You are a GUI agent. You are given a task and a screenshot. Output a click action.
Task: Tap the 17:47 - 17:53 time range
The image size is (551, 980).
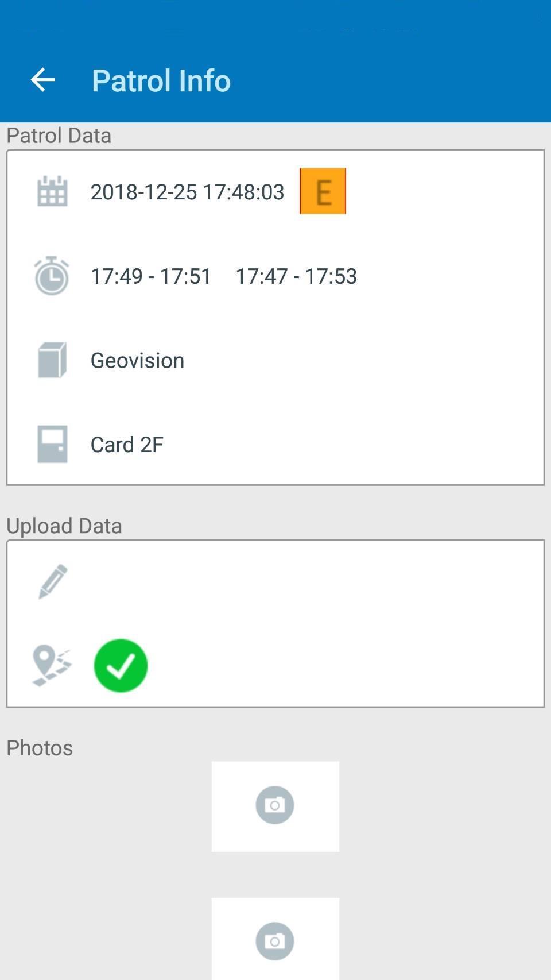click(x=296, y=276)
